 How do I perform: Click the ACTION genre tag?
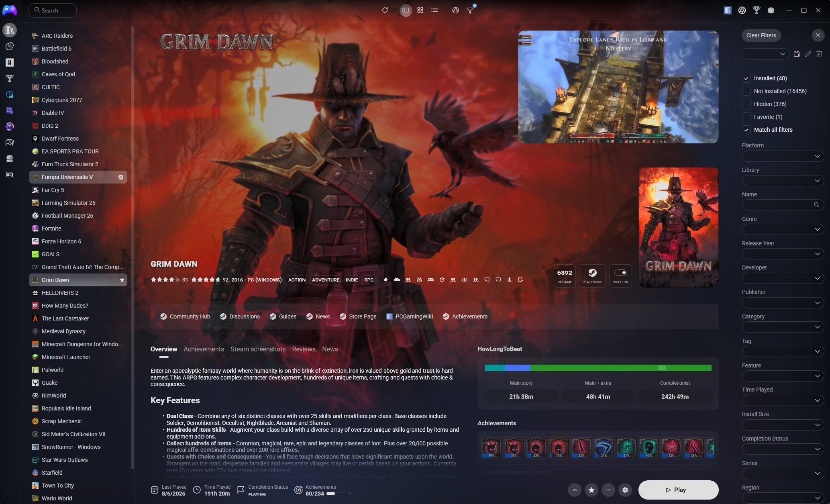tap(297, 280)
